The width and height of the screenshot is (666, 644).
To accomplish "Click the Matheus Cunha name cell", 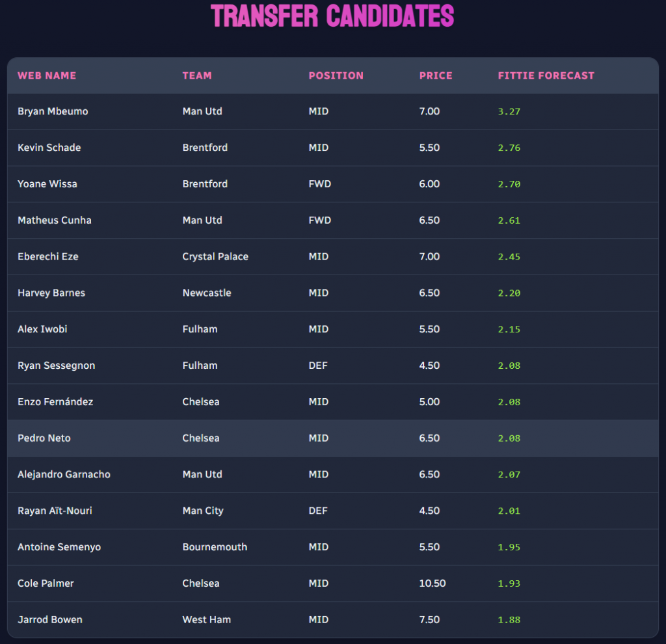I will coord(55,221).
